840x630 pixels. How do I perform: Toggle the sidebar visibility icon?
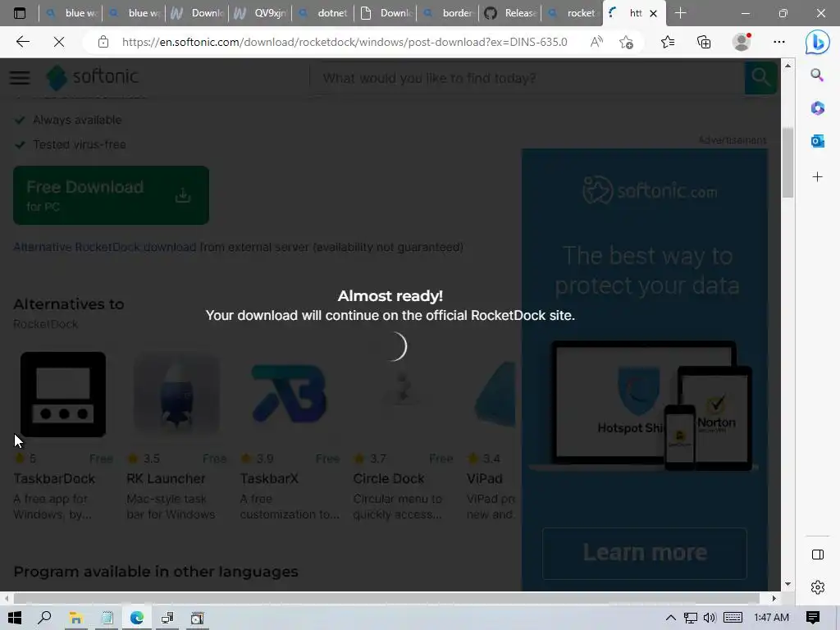click(x=818, y=555)
